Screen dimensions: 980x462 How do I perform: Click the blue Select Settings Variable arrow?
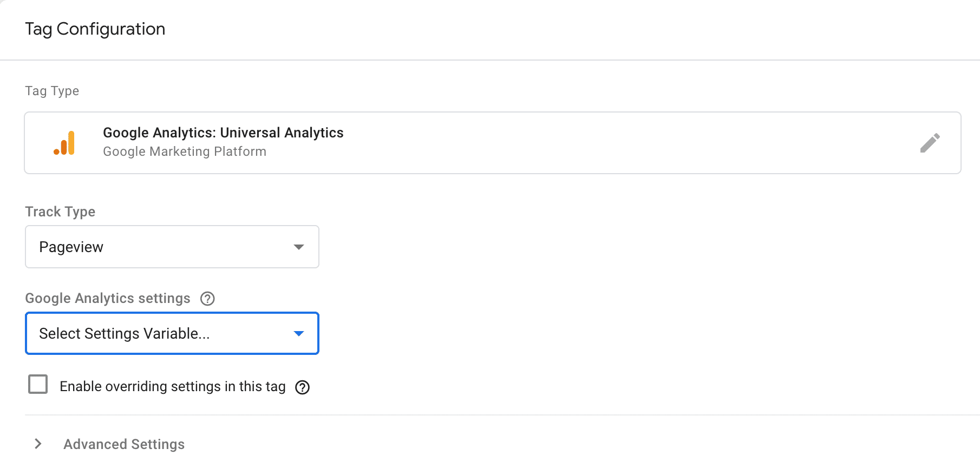[x=298, y=334]
